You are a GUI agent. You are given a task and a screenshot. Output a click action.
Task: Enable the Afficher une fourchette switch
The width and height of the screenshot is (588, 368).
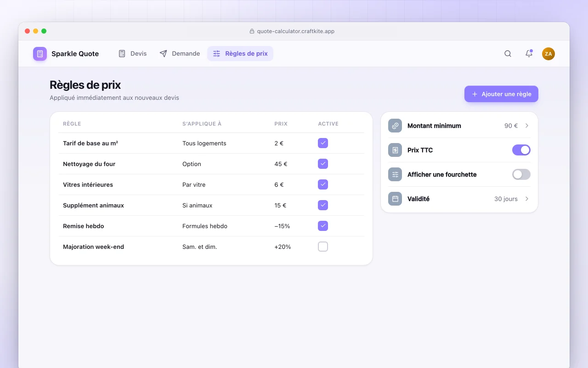coord(521,174)
